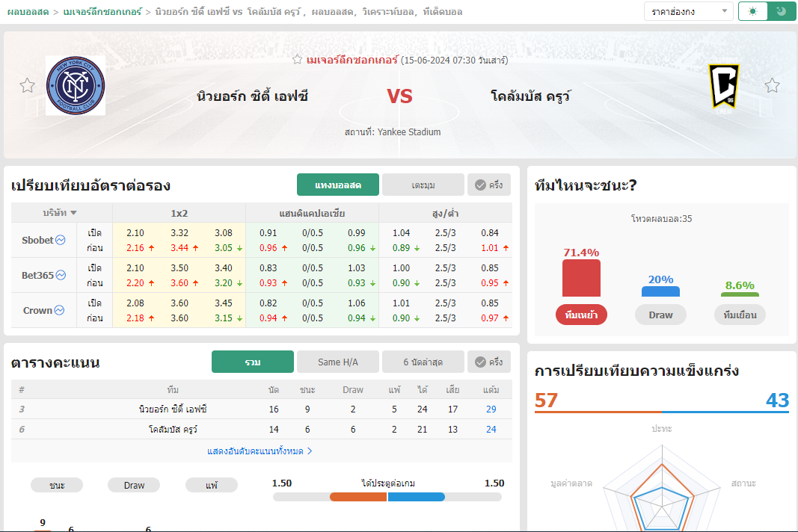This screenshot has height=532, width=798.
Task: Click the Yankee Stadium venue text
Action: 409,132
